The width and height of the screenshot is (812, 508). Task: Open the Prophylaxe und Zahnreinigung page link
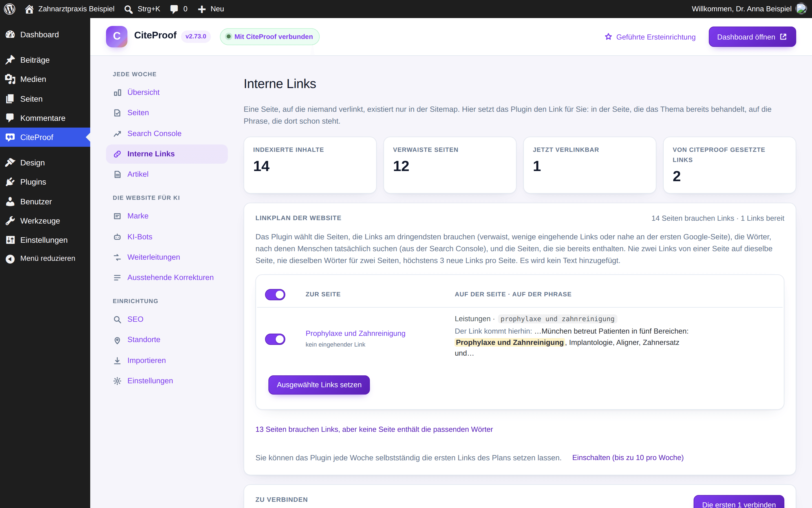[x=355, y=333]
